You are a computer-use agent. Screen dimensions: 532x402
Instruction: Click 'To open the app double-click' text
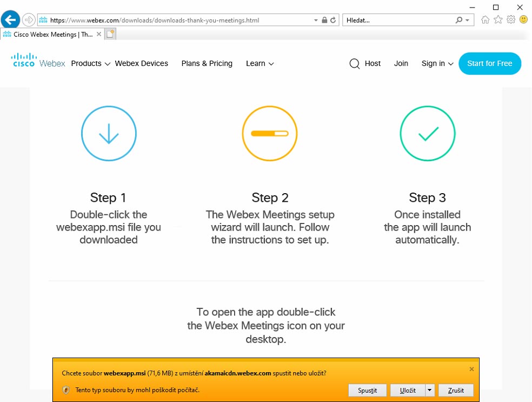266,312
